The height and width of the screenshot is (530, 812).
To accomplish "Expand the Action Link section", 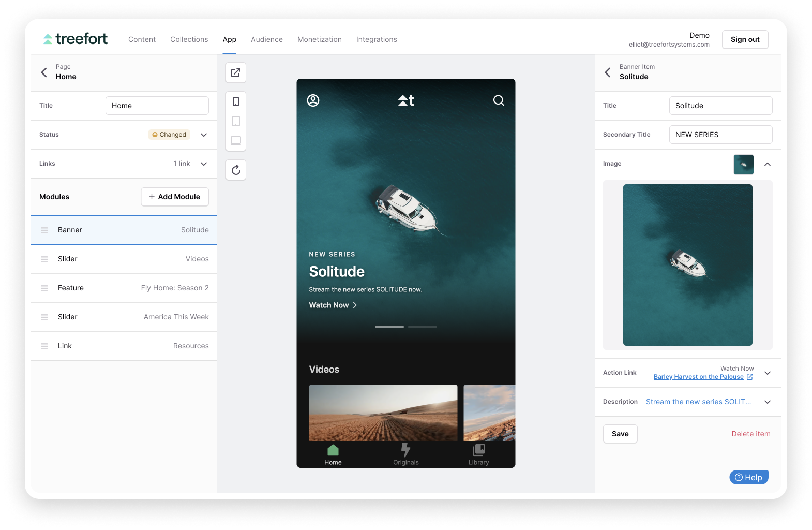I will (768, 373).
